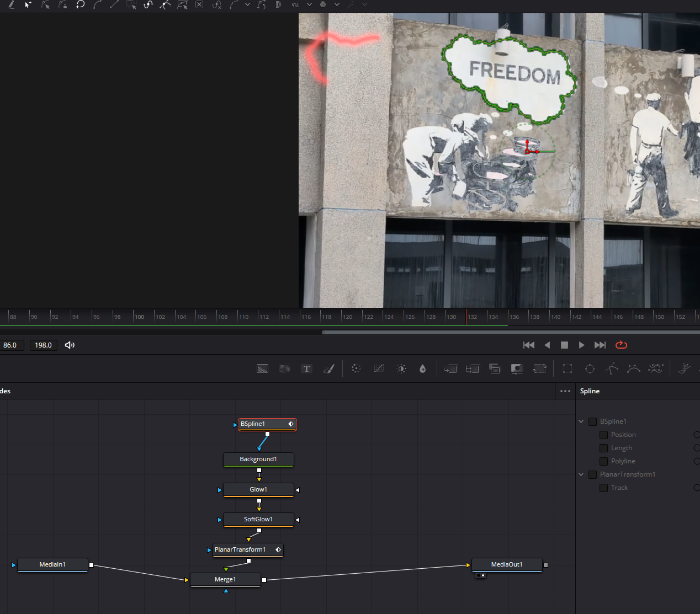Select the Click Append pencil tool
700x614 pixels.
pos(11,4)
